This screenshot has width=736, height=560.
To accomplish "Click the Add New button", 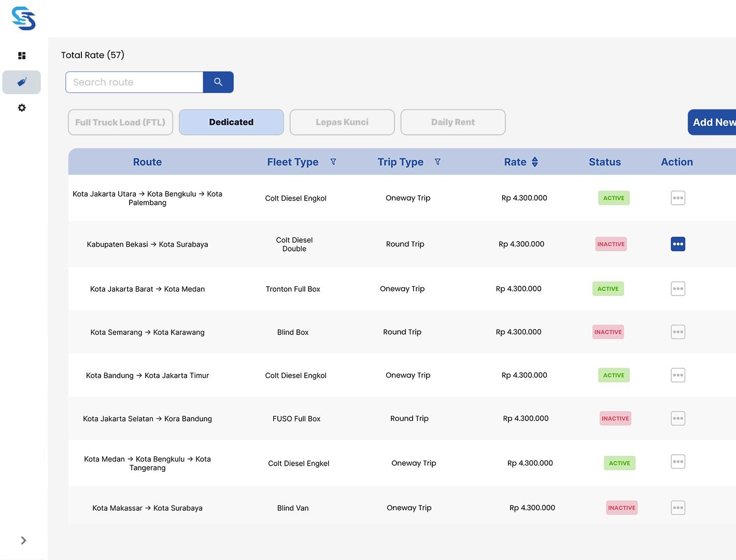I will [713, 122].
